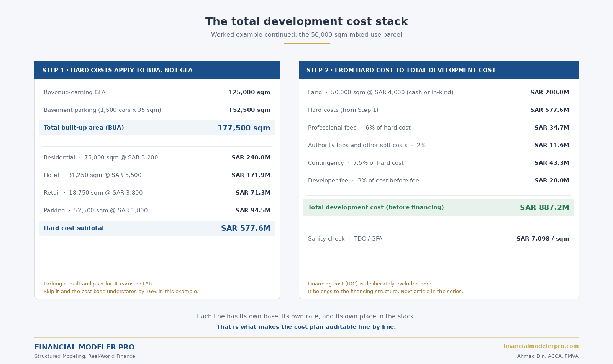This screenshot has width=613, height=364.
Task: Click "Structured Modeling. Real-World Finance." tagline
Action: tap(85, 356)
